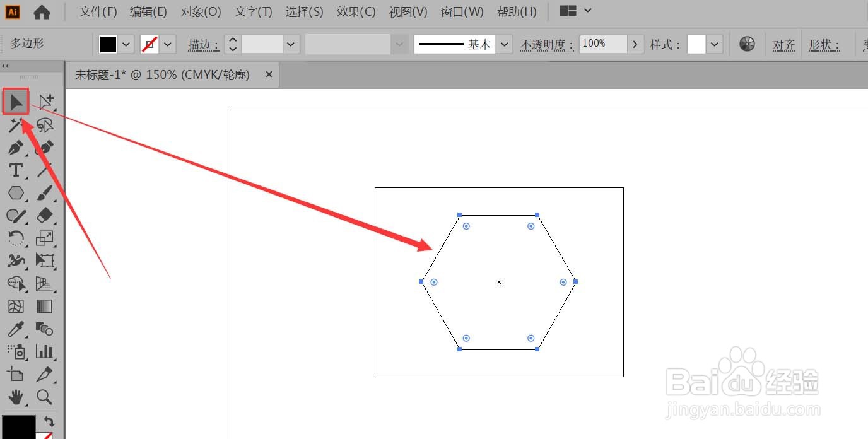Open the 窗口(W) menu
The image size is (868, 439).
tap(462, 11)
